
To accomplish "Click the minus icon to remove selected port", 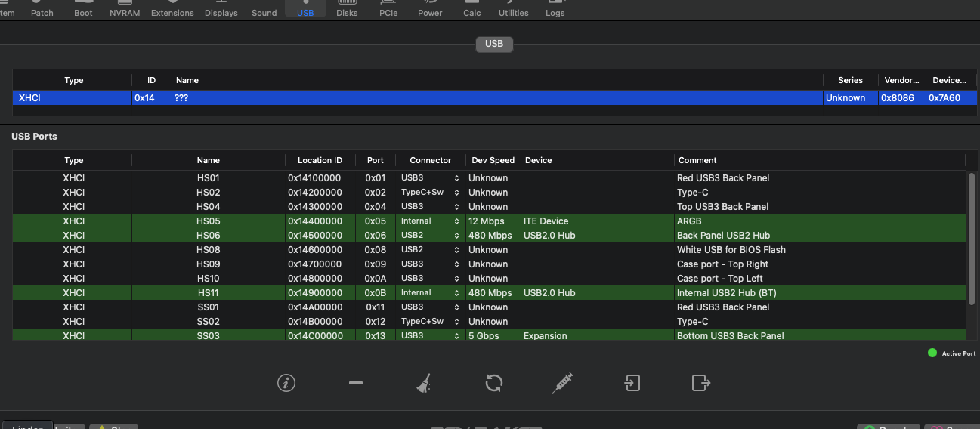I will [x=356, y=383].
